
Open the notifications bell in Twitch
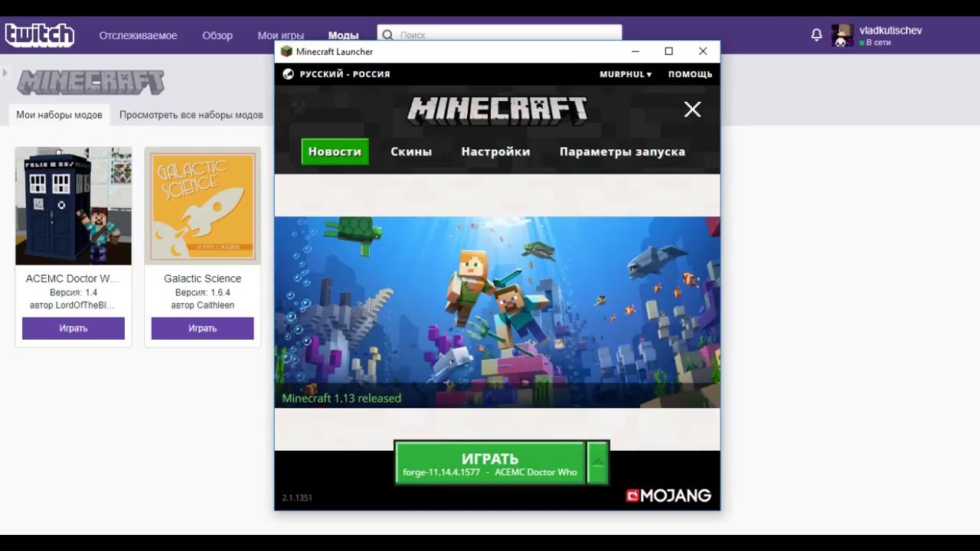pos(816,35)
